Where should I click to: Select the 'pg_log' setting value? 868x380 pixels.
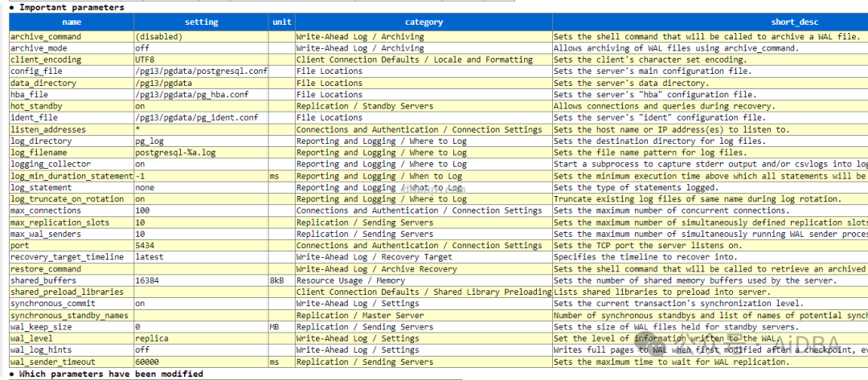(149, 141)
